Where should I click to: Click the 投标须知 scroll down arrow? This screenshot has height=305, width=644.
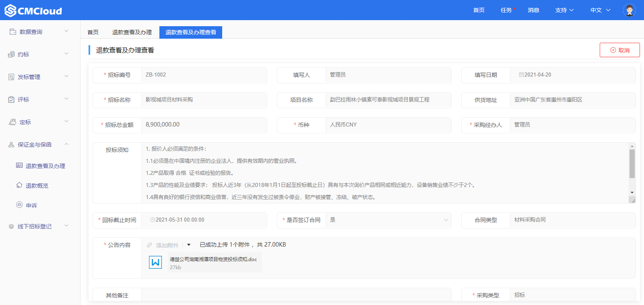[632, 193]
